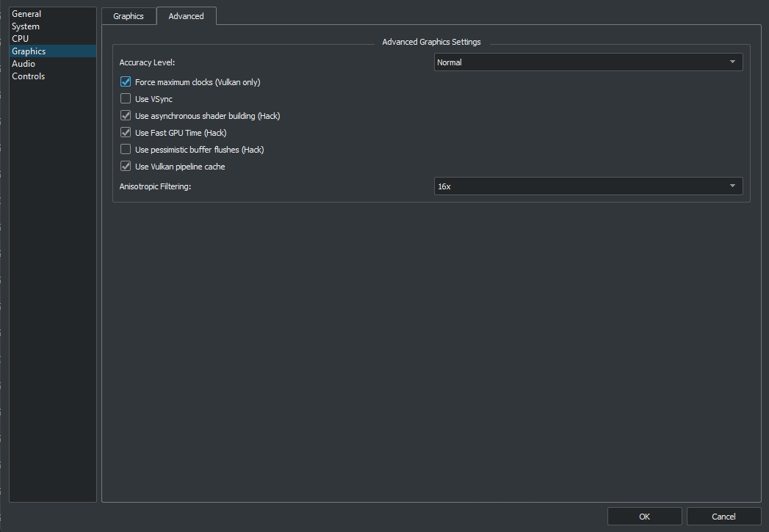Screen dimensions: 769x532
Task: Open Controls settings category
Action: (x=29, y=76)
